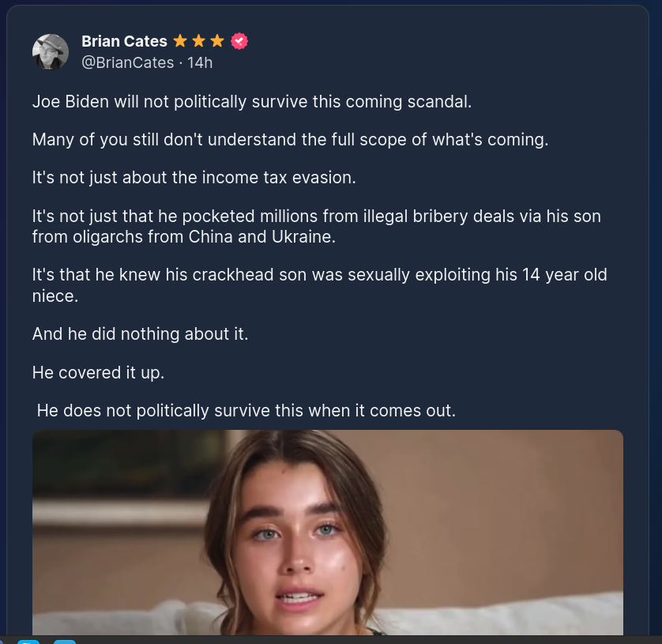This screenshot has width=662, height=644.
Task: Open the middle blue taskbar icon
Action: [x=28, y=642]
